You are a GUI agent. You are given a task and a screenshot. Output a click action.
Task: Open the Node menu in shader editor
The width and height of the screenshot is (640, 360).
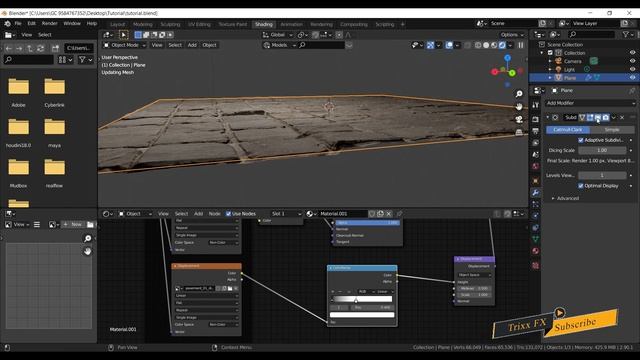point(214,213)
